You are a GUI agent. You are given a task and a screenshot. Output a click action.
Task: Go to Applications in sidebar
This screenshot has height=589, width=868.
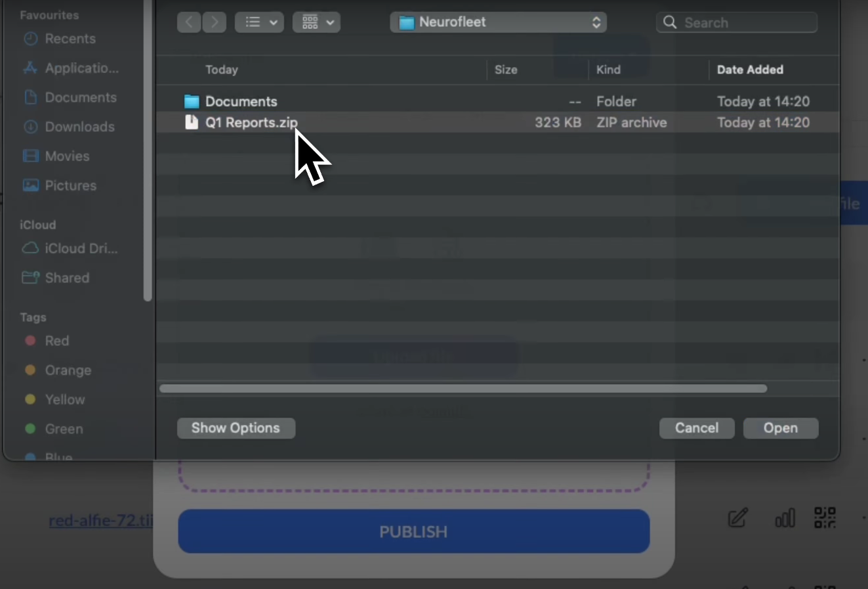[81, 68]
